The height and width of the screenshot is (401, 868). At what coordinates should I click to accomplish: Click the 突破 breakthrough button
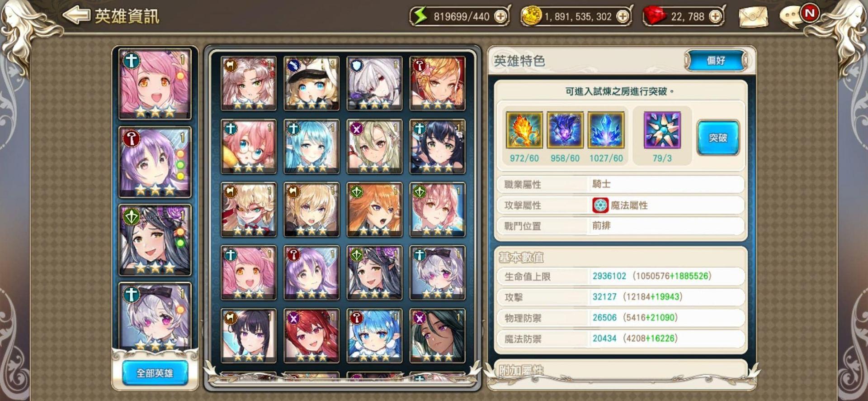[718, 138]
